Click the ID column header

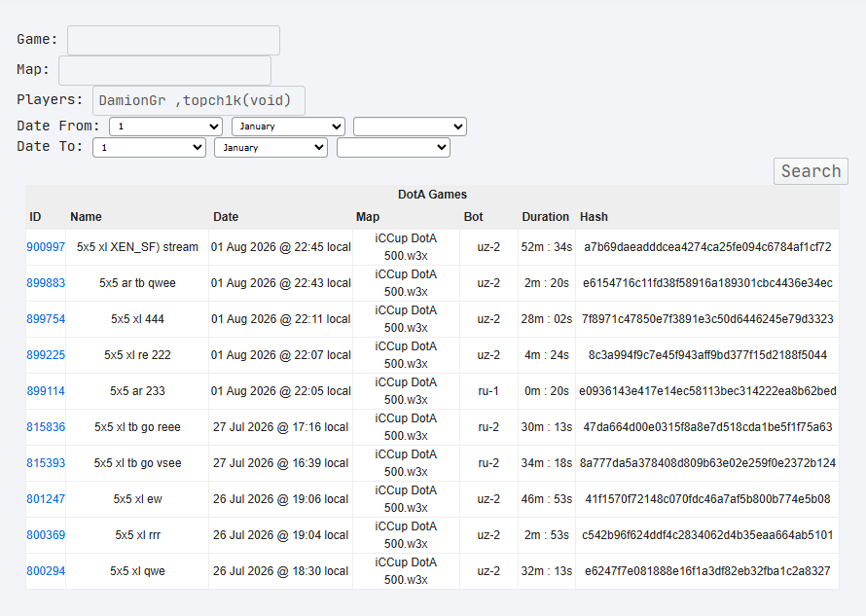click(35, 217)
